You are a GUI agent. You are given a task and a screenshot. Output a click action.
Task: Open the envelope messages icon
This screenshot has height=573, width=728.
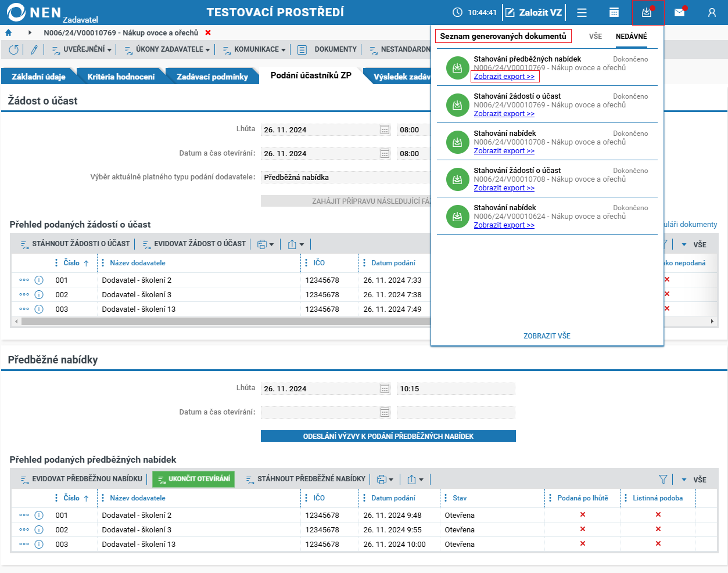tap(679, 12)
